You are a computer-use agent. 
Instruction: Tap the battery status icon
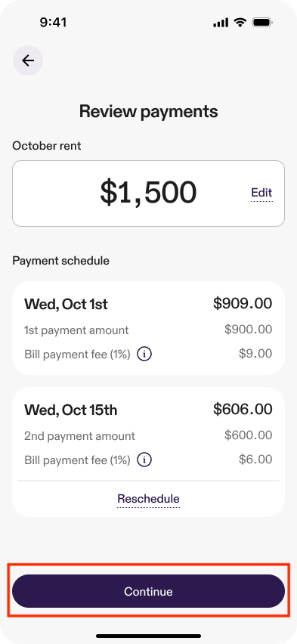(262, 23)
